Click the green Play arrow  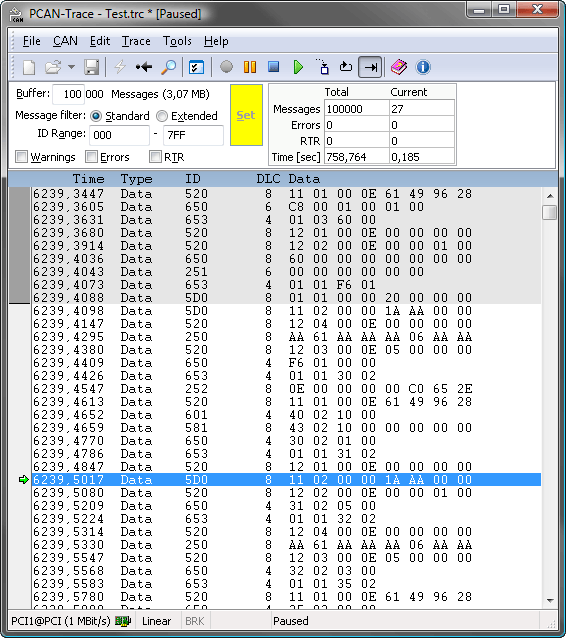tap(298, 67)
